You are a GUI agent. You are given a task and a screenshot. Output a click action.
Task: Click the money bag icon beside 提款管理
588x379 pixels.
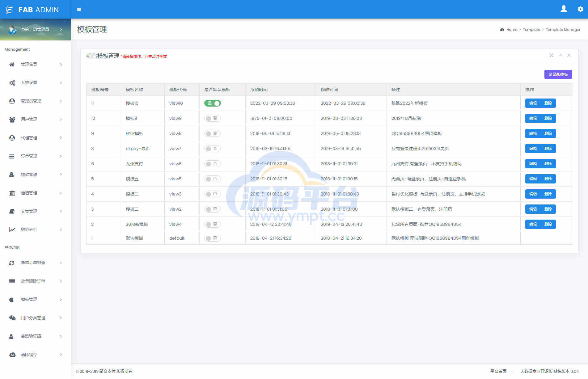point(11,175)
